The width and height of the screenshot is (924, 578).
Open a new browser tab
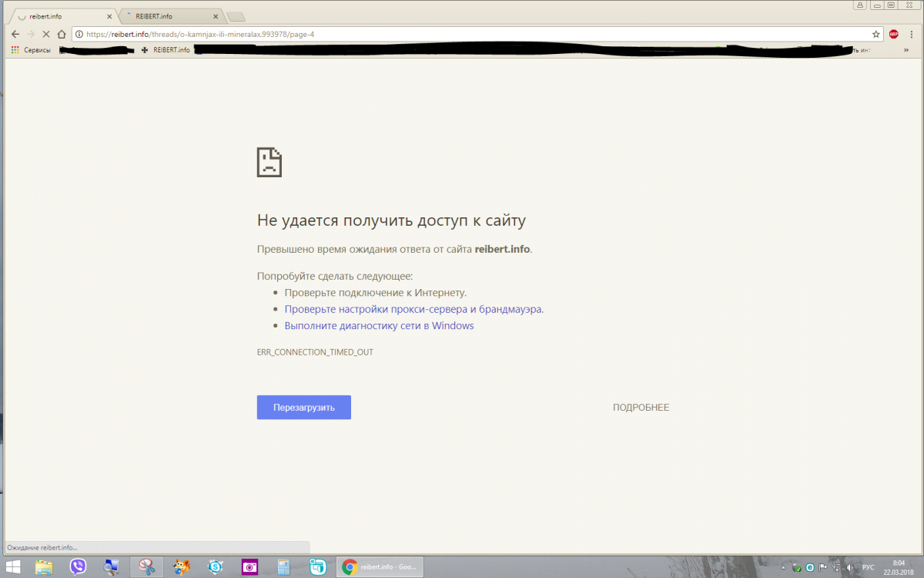236,17
